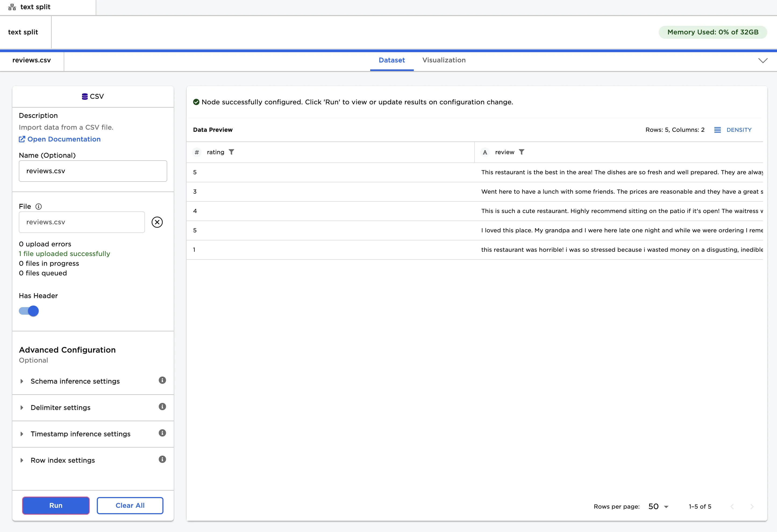Select the Dataset tab
This screenshot has height=532, width=777.
pyautogui.click(x=391, y=60)
